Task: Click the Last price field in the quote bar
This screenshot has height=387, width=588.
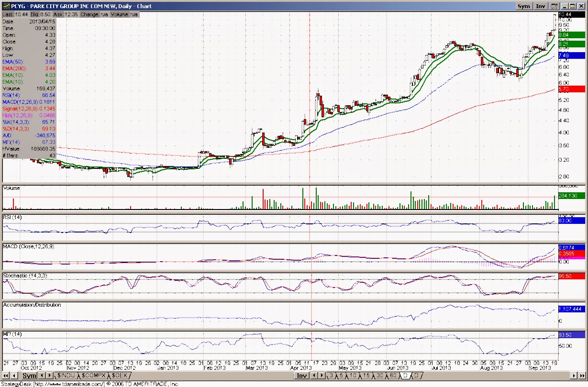Action: pyautogui.click(x=15, y=15)
